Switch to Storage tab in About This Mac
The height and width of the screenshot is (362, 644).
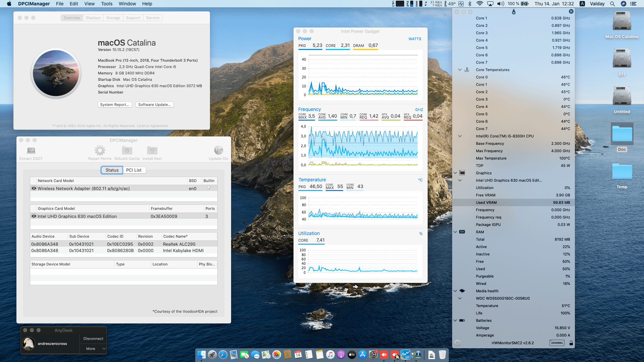(113, 18)
